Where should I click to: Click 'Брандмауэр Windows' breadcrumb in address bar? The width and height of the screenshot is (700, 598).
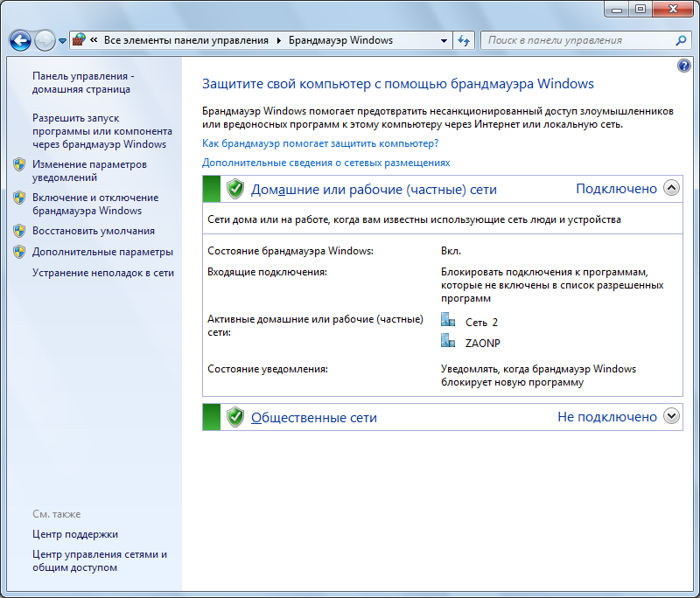point(340,40)
